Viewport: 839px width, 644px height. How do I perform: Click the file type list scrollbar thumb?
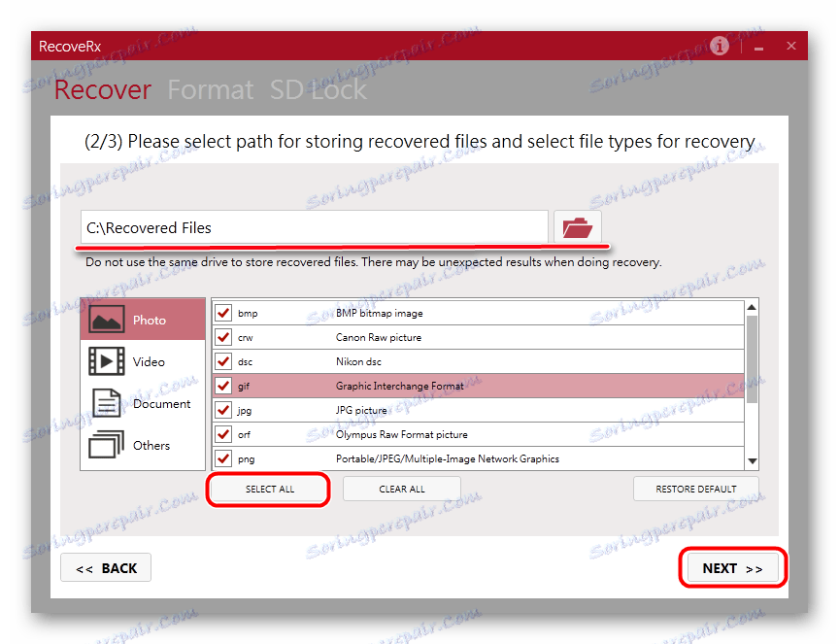click(x=752, y=358)
